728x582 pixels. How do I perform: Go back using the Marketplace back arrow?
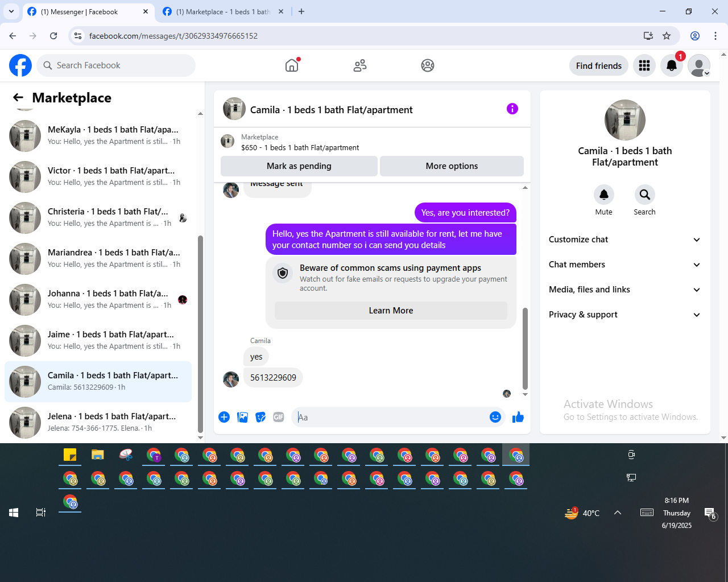[x=18, y=98]
